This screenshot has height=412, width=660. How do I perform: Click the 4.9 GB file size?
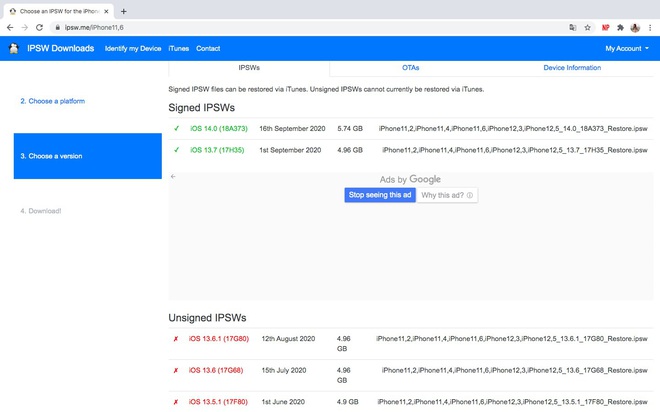point(348,402)
